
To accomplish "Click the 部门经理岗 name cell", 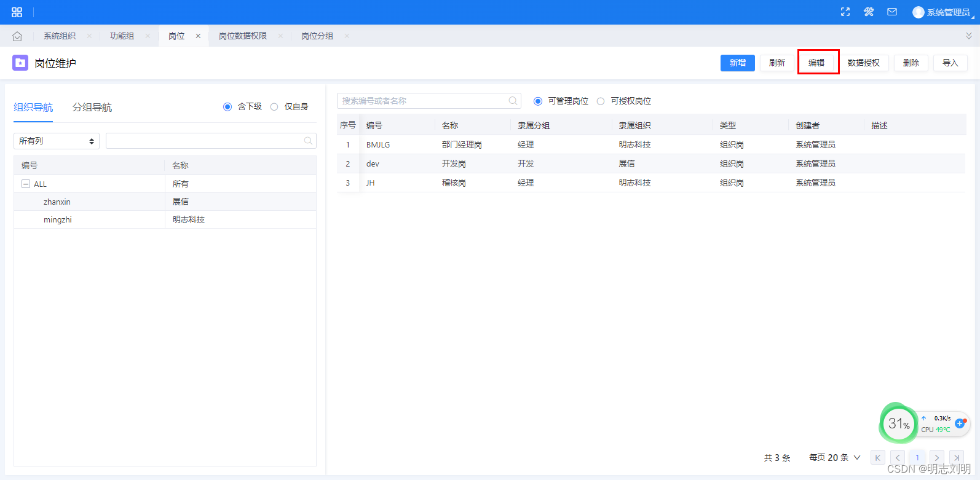I will click(462, 144).
